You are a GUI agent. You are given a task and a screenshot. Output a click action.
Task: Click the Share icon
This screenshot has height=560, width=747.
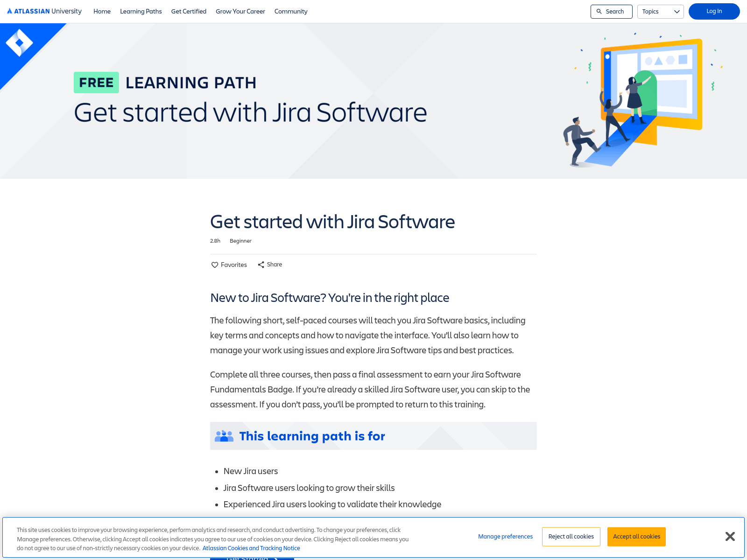(261, 265)
